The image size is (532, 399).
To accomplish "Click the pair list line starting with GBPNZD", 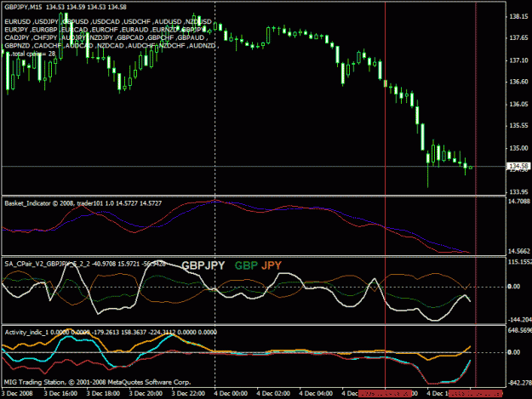I will tap(112, 45).
